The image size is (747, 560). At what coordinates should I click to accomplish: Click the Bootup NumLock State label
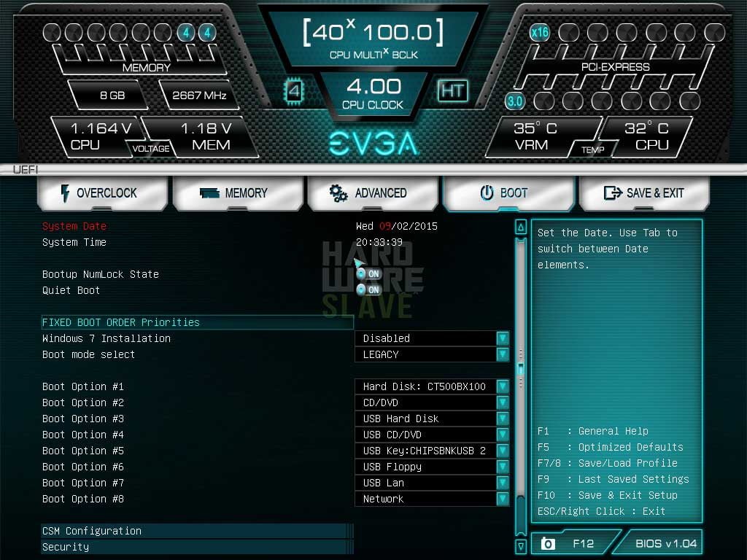tap(101, 274)
